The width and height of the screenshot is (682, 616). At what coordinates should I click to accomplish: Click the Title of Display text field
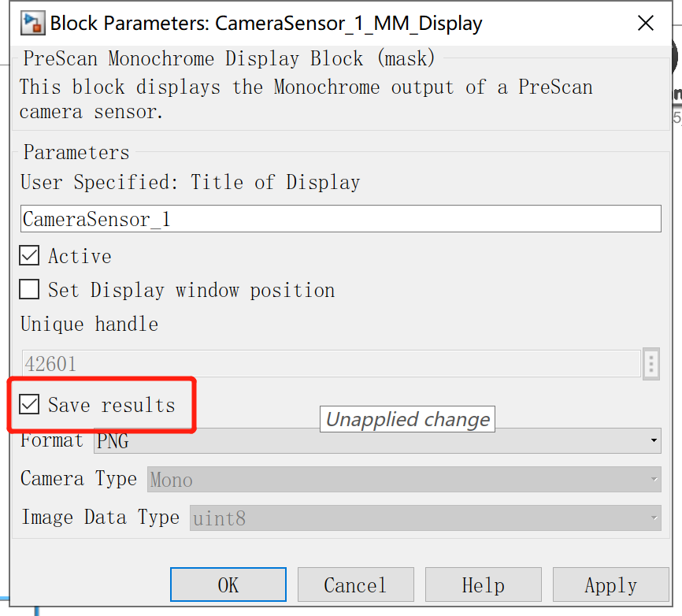pyautogui.click(x=341, y=219)
